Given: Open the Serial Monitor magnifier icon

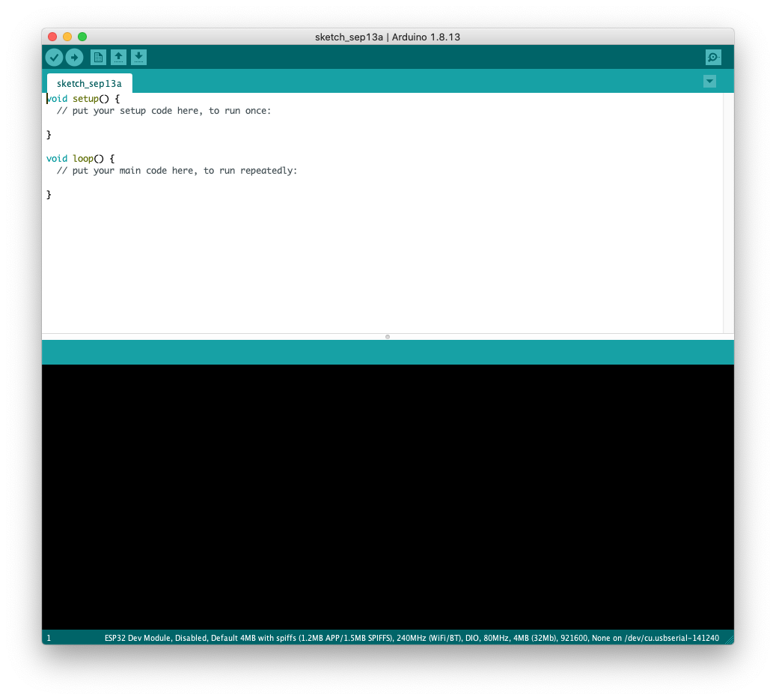Looking at the screenshot, I should [x=713, y=58].
